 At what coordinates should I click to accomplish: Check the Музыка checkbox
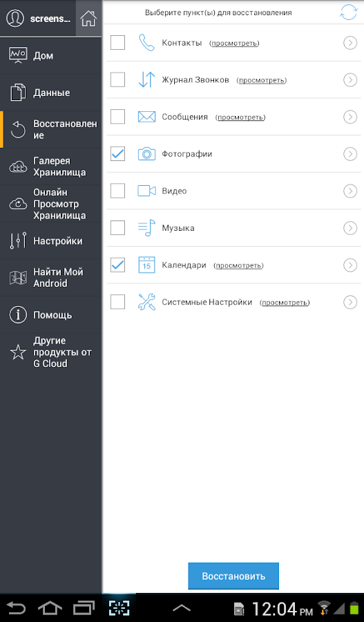pos(117,227)
